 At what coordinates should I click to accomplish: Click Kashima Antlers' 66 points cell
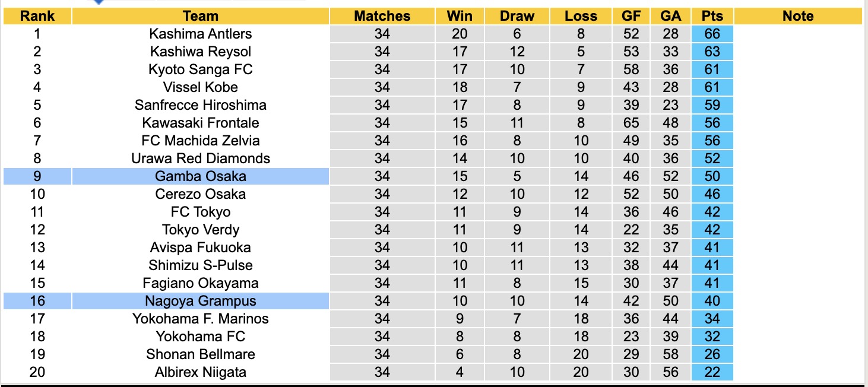click(712, 34)
